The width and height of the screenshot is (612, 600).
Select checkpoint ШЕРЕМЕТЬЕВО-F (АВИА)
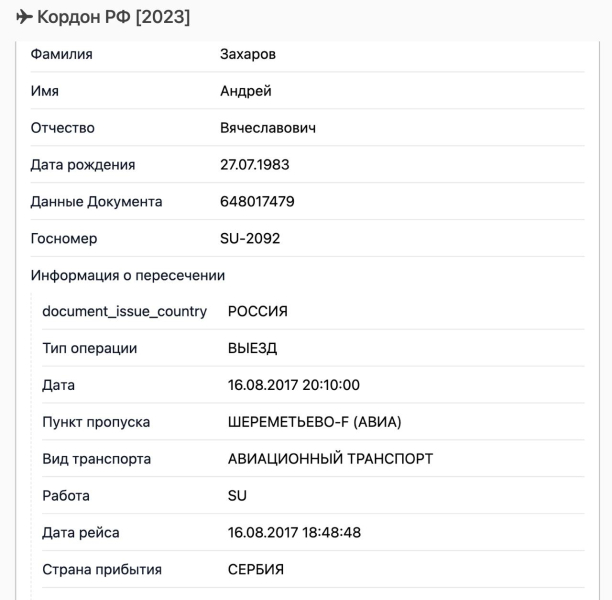point(314,422)
